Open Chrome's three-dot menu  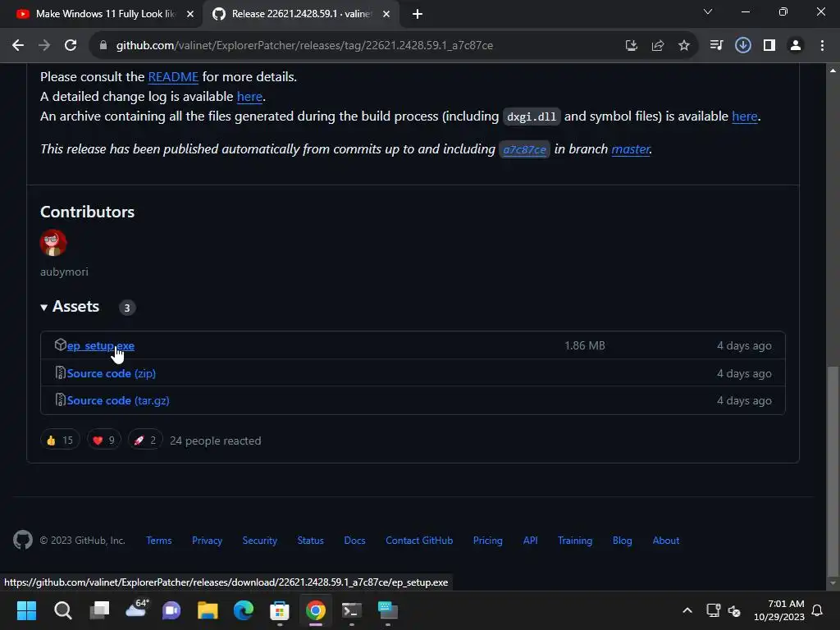[x=822, y=46]
